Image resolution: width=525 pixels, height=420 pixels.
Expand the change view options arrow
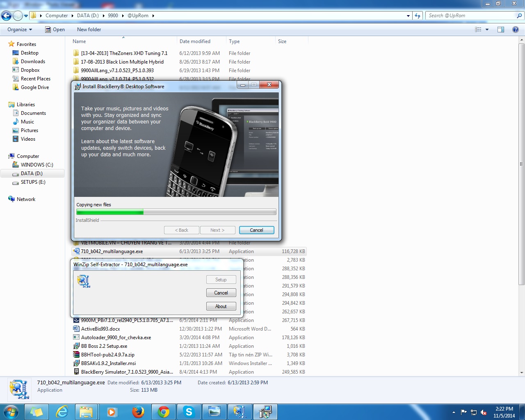pyautogui.click(x=487, y=30)
